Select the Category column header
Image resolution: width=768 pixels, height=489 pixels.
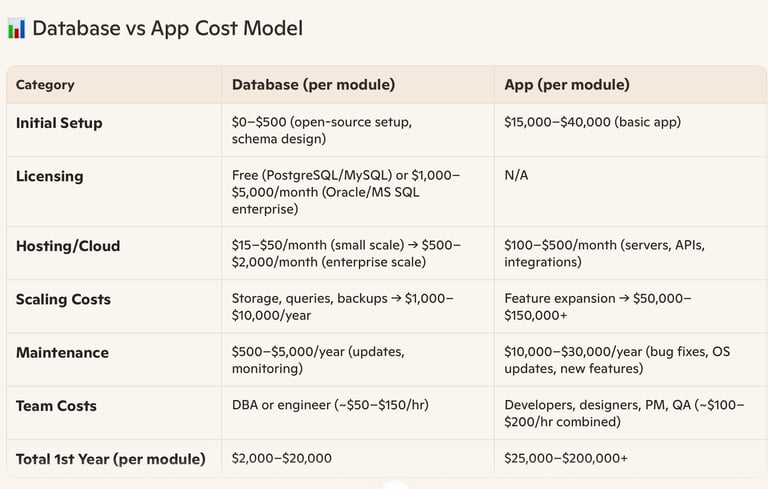[45, 85]
